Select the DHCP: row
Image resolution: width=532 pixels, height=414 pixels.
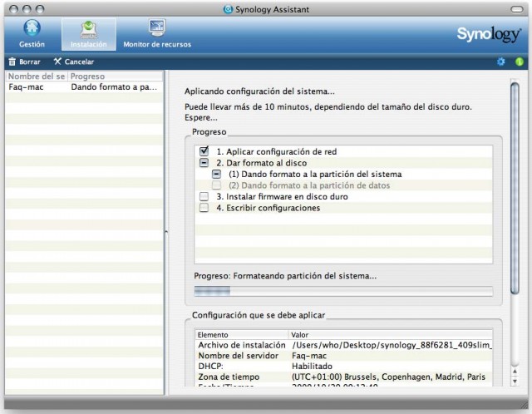coord(343,366)
